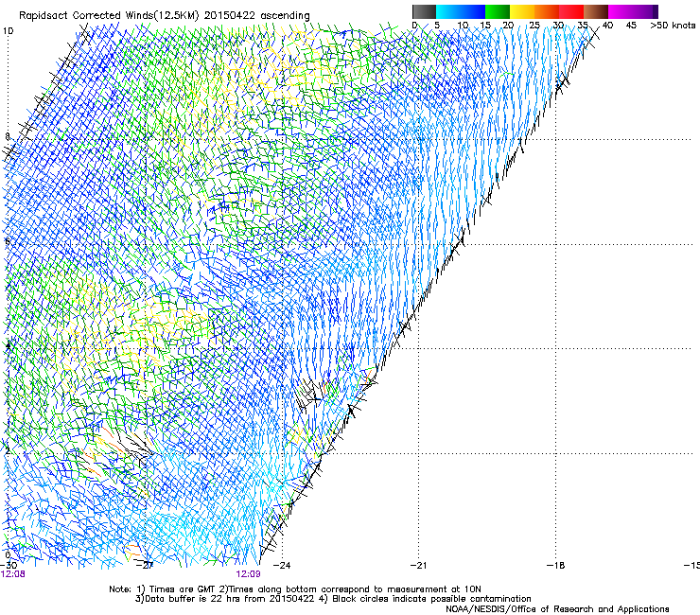The width and height of the screenshot is (700, 615).
Task: Click the green 15–20 knots legend segment
Action: pyautogui.click(x=497, y=11)
